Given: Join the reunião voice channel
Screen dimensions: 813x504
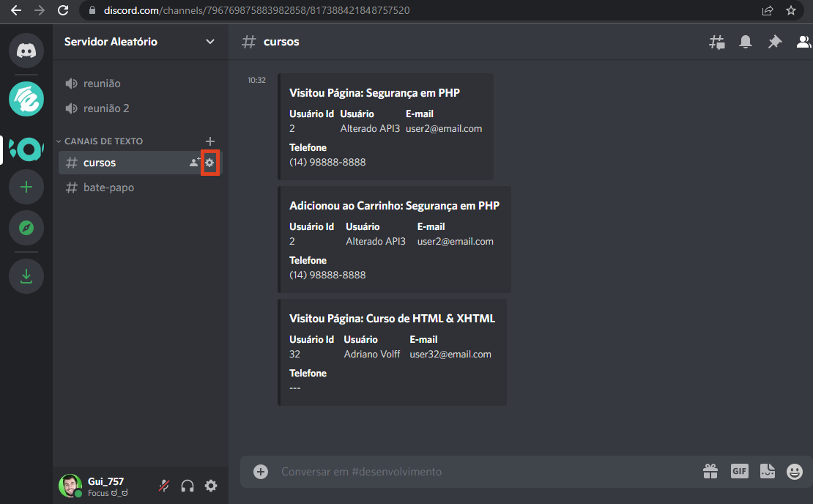Looking at the screenshot, I should click(x=140, y=84).
